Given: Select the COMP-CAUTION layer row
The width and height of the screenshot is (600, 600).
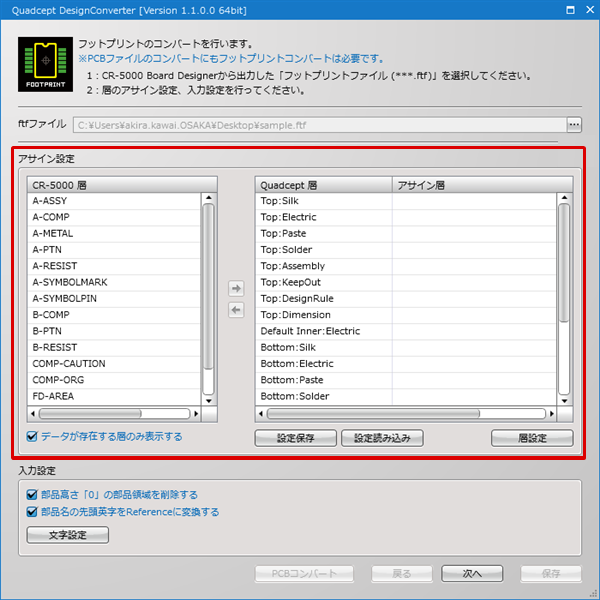Looking at the screenshot, I should (x=114, y=364).
